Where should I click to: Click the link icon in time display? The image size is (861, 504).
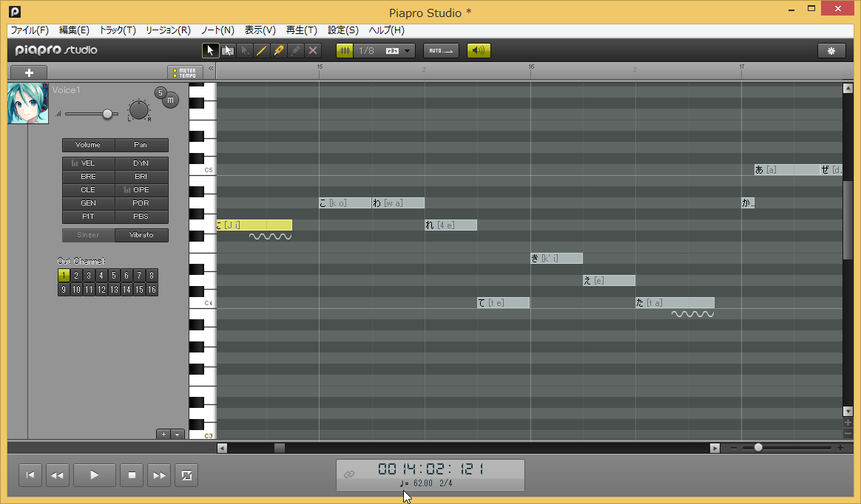[x=349, y=474]
